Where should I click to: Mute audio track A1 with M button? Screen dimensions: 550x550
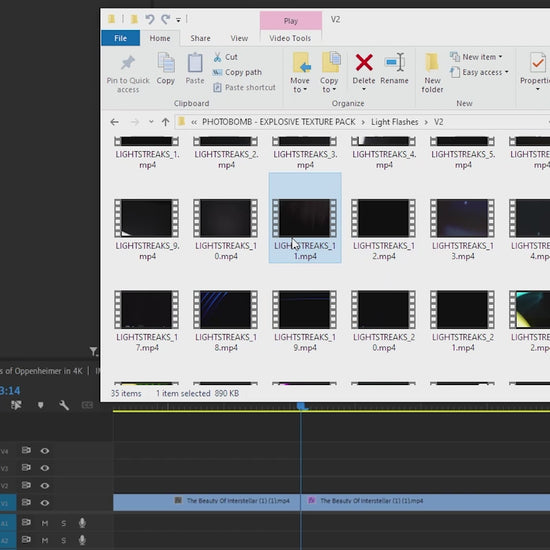tap(45, 523)
